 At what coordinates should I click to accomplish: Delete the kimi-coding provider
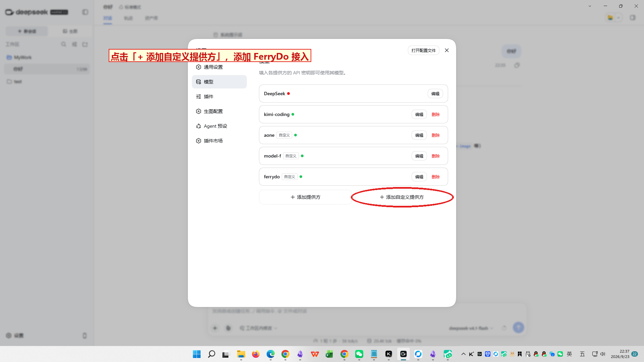[435, 114]
